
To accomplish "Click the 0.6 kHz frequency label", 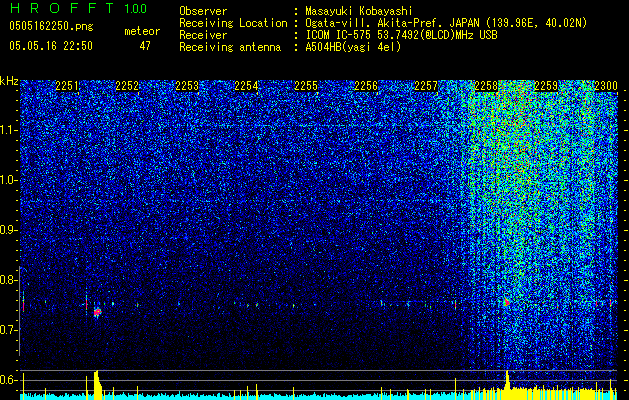I will [x=8, y=380].
